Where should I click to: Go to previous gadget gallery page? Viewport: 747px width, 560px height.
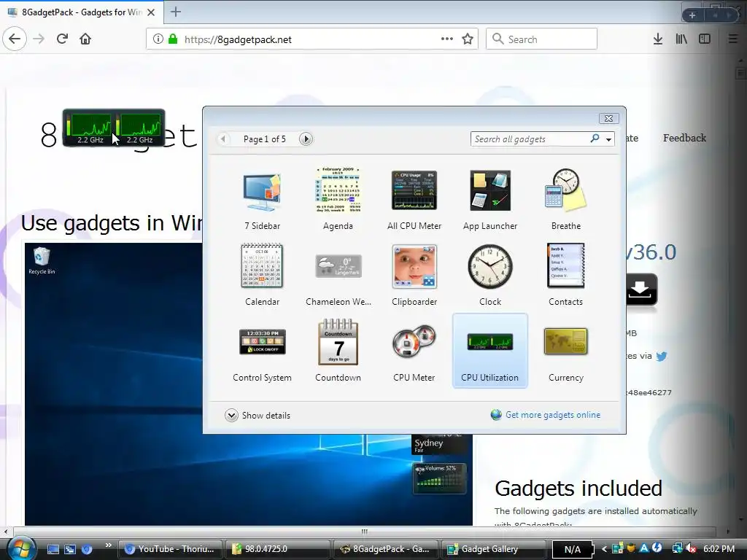[222, 139]
